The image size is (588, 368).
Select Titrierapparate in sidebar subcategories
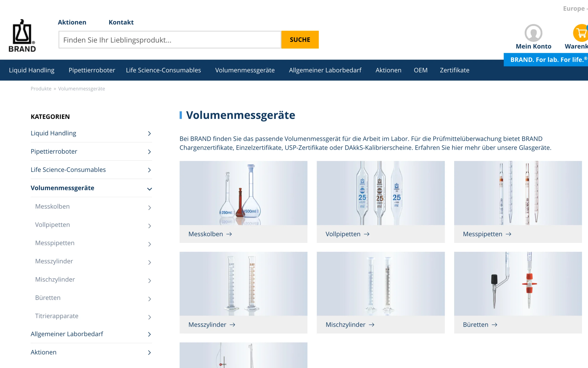click(57, 316)
